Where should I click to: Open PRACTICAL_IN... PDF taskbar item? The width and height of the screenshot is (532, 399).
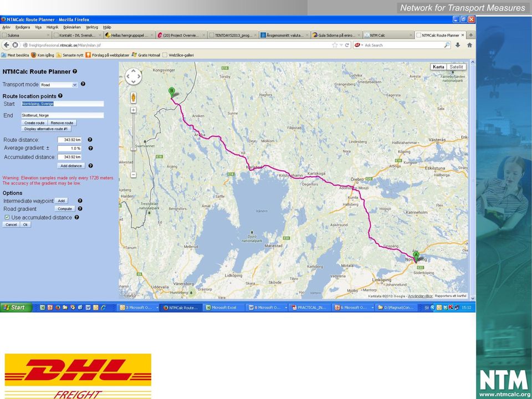(309, 308)
